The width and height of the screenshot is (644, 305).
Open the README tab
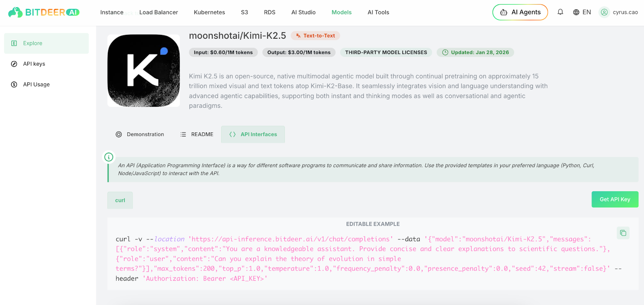point(197,134)
